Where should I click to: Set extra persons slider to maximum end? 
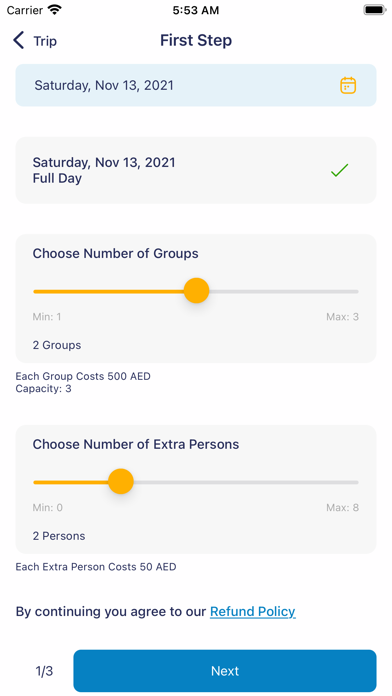357,482
